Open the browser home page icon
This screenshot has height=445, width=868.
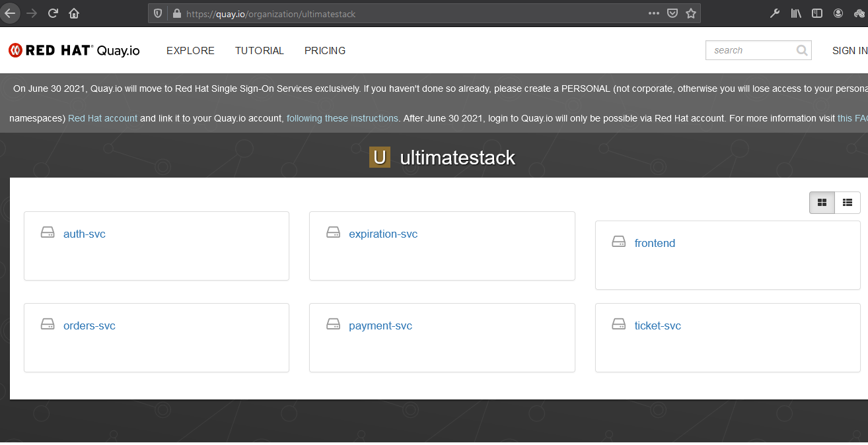(74, 13)
